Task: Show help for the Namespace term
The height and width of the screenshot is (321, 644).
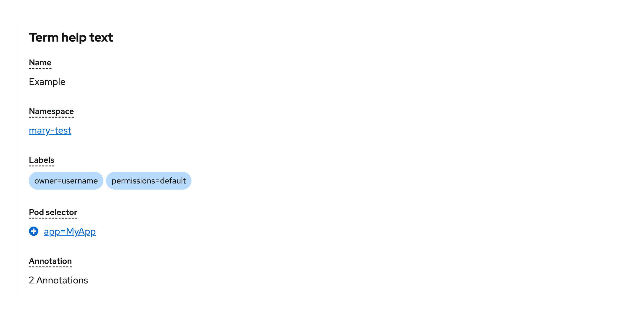Action: click(51, 112)
